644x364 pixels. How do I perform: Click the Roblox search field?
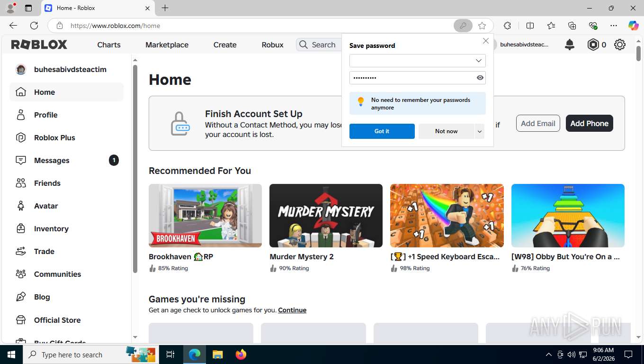[319, 45]
